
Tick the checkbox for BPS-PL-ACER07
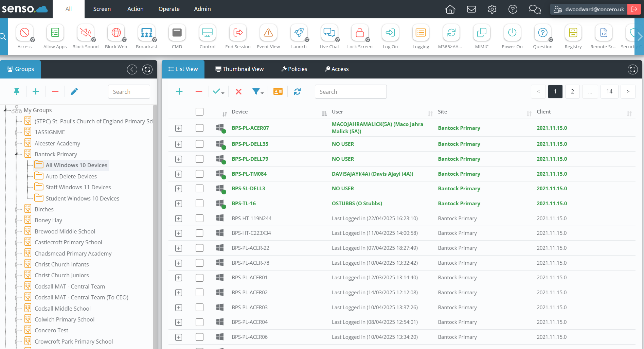199,128
